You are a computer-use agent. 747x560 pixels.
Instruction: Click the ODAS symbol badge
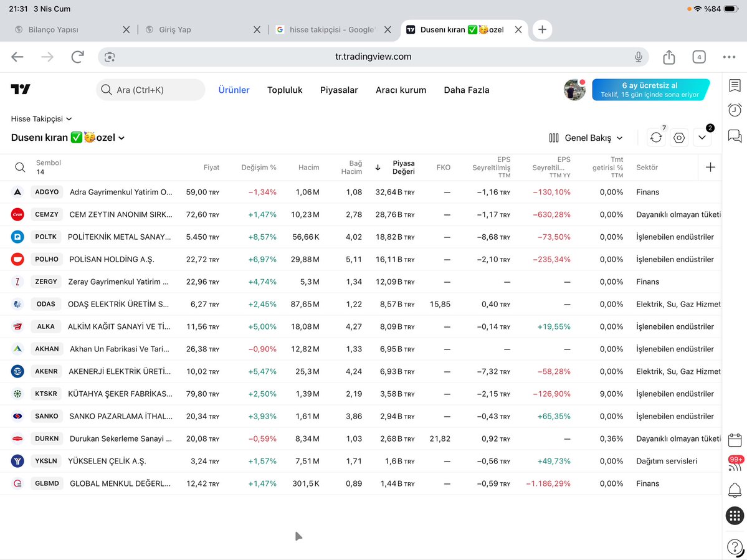45,304
